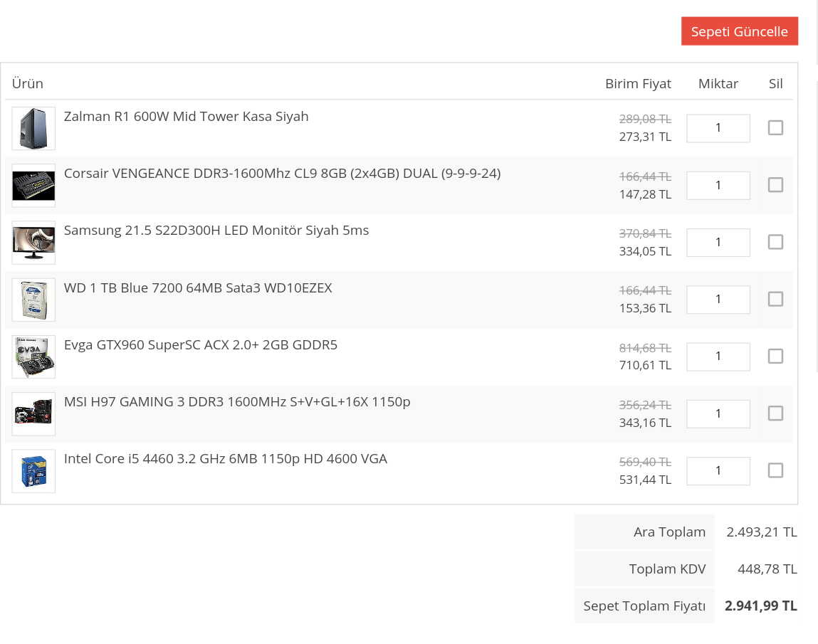818x644 pixels.
Task: Click the 2.941,99 TL cart total
Action: (760, 606)
